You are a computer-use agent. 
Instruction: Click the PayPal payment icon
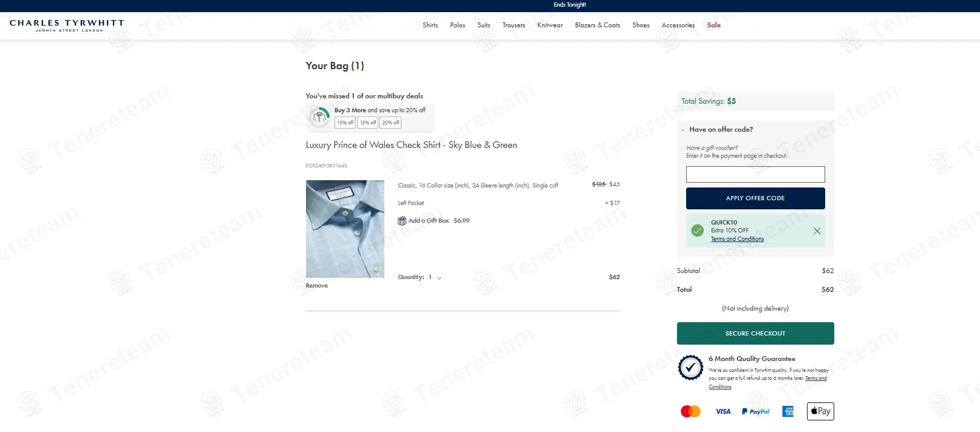[755, 411]
